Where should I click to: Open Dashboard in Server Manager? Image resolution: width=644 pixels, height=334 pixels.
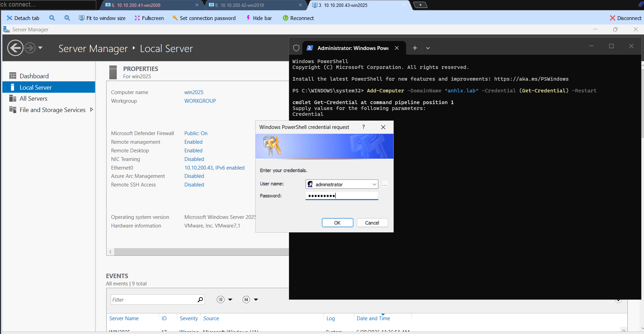(x=34, y=76)
